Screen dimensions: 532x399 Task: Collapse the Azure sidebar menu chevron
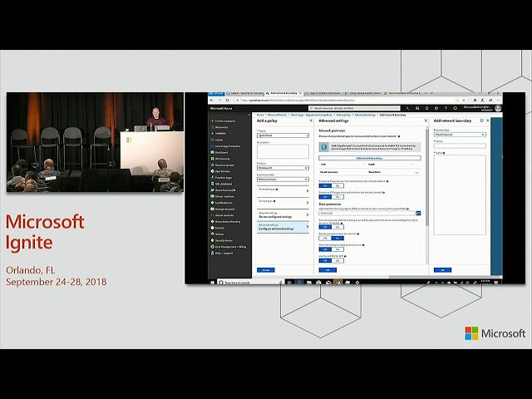coord(249,115)
